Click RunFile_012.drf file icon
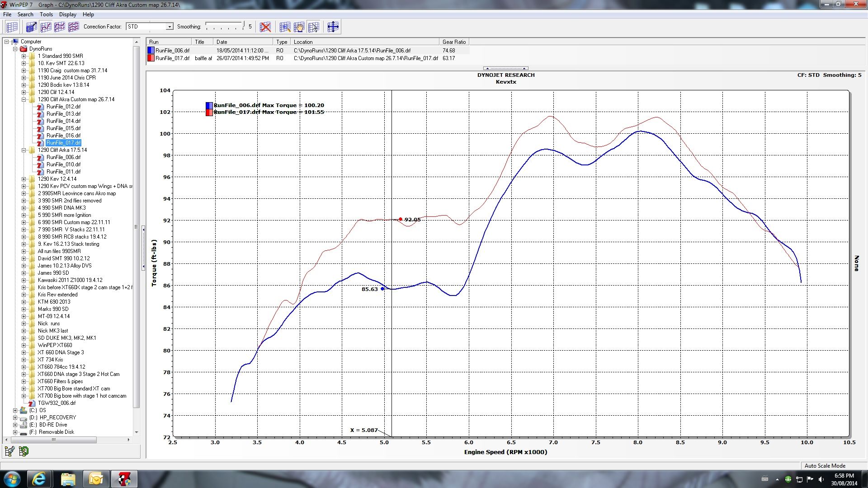 pyautogui.click(x=41, y=107)
